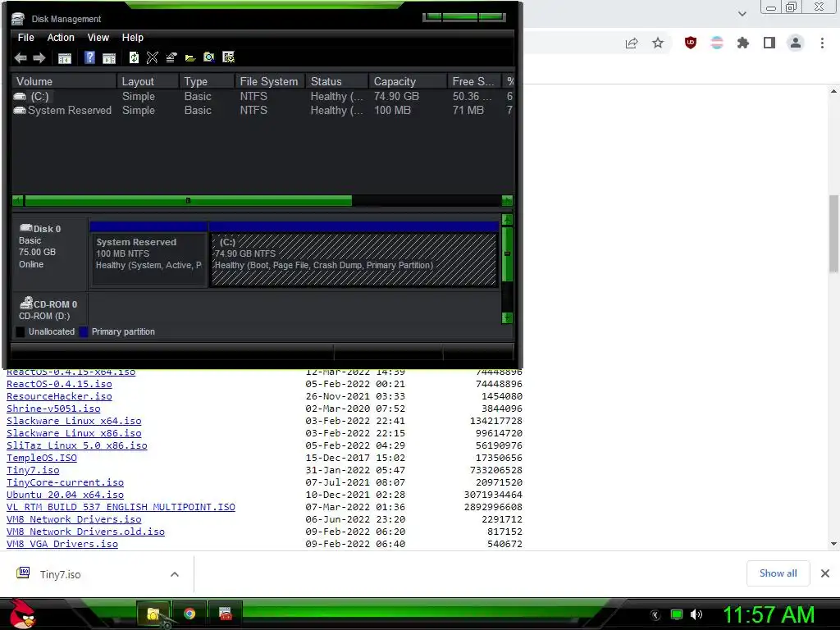
Task: Open Properties via the toolbar icon
Action: 171,57
